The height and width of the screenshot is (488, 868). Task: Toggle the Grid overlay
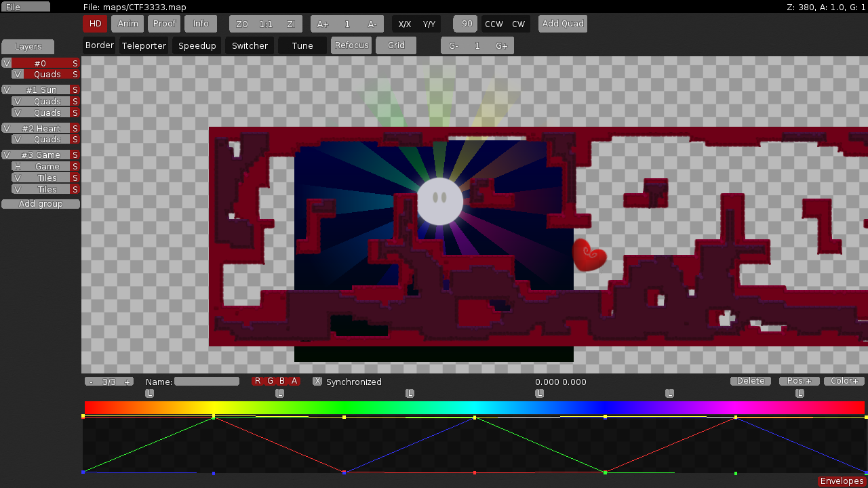(396, 45)
